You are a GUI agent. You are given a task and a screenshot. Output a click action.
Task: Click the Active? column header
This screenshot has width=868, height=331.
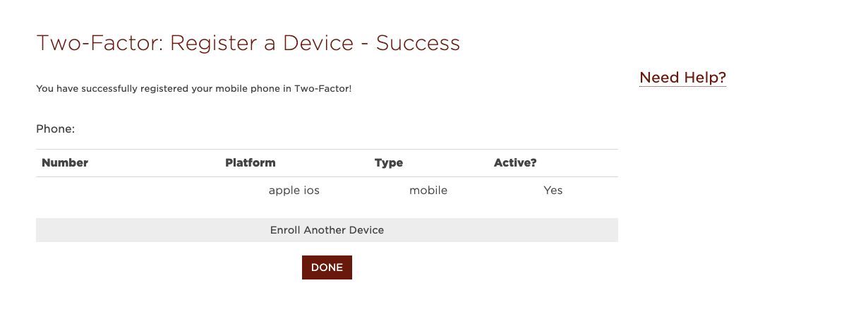(515, 163)
